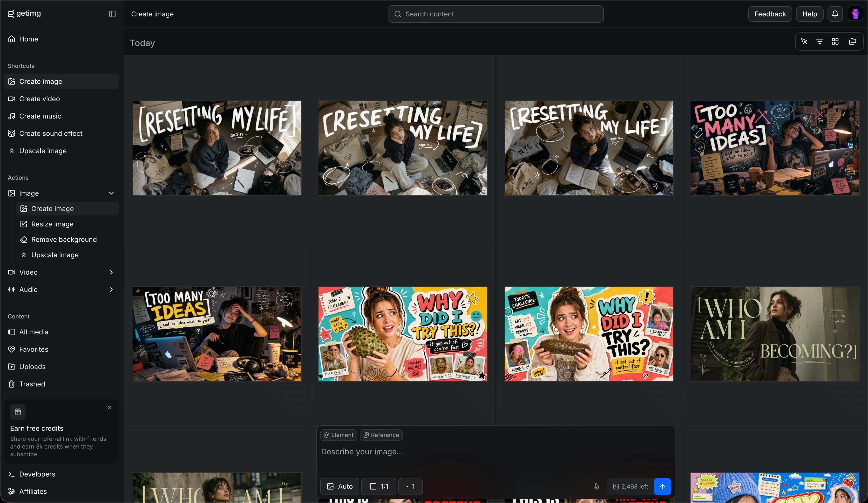Open notifications bell
The height and width of the screenshot is (503, 868).
[x=835, y=14]
